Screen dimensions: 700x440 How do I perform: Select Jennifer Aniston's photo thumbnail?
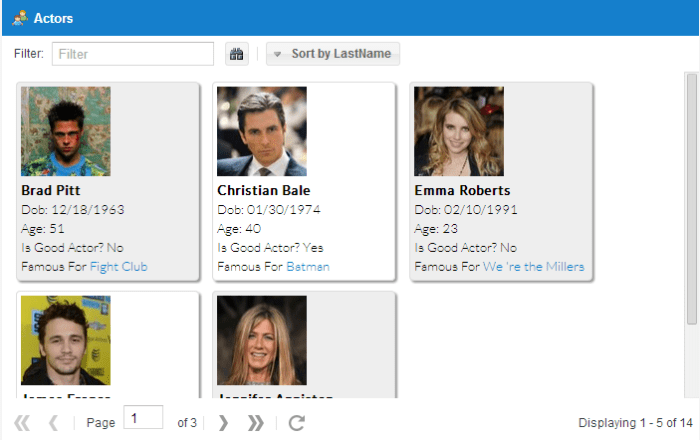(262, 340)
